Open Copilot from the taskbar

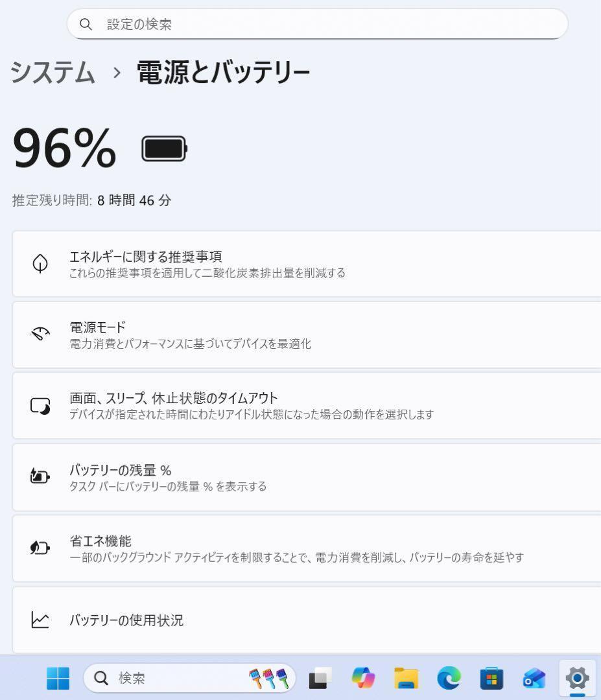[364, 678]
